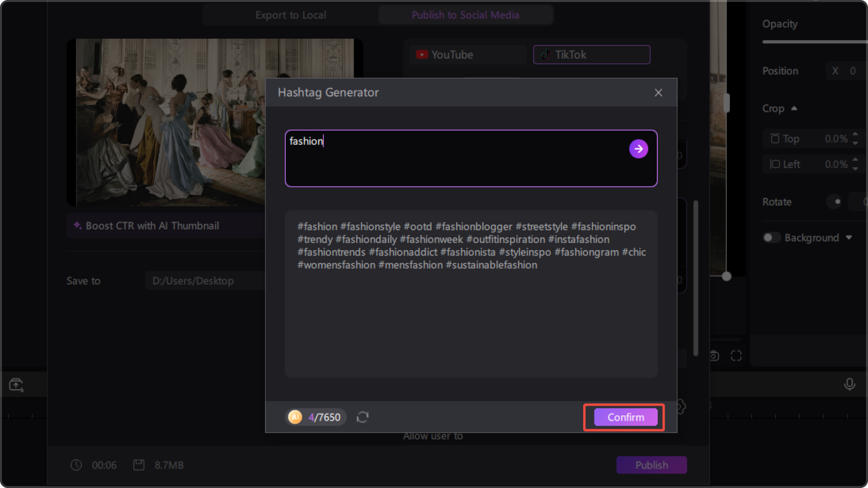
Task: Click the 4/7650 credits counter
Action: [x=325, y=417]
